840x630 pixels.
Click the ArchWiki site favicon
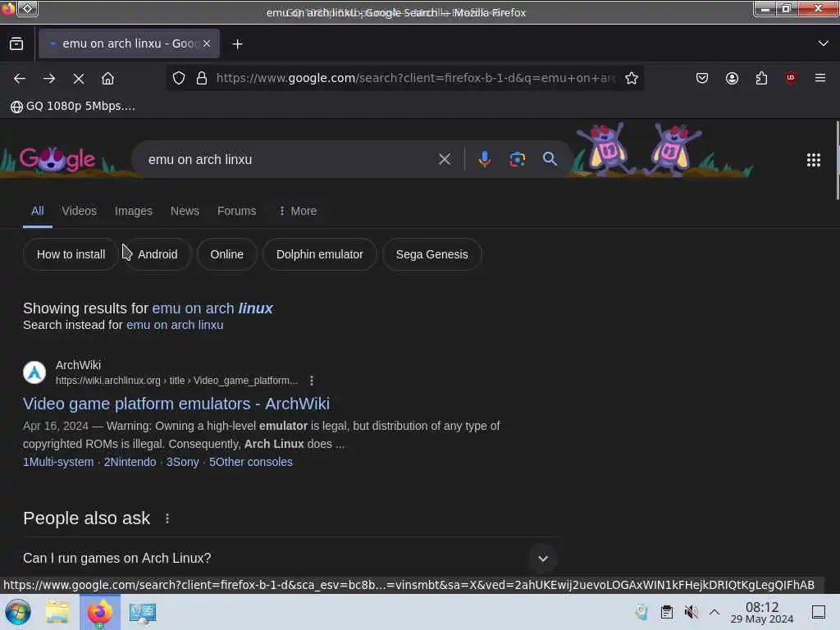click(34, 372)
